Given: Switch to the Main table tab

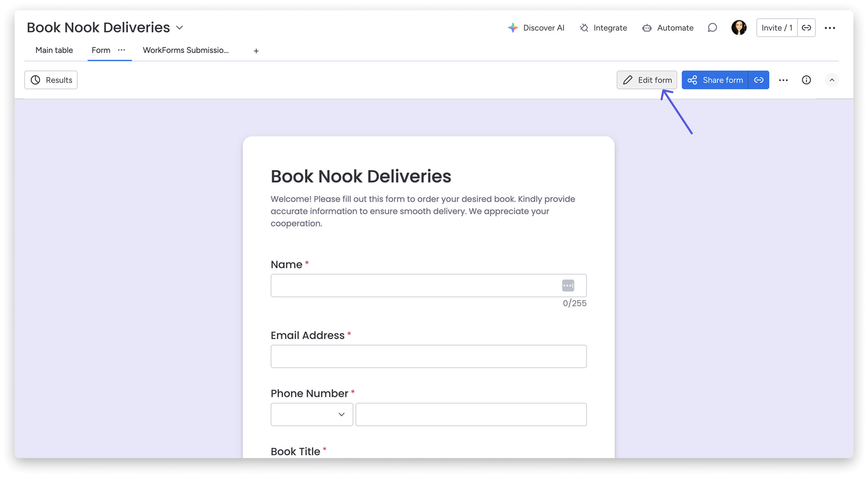Looking at the screenshot, I should pos(54,50).
